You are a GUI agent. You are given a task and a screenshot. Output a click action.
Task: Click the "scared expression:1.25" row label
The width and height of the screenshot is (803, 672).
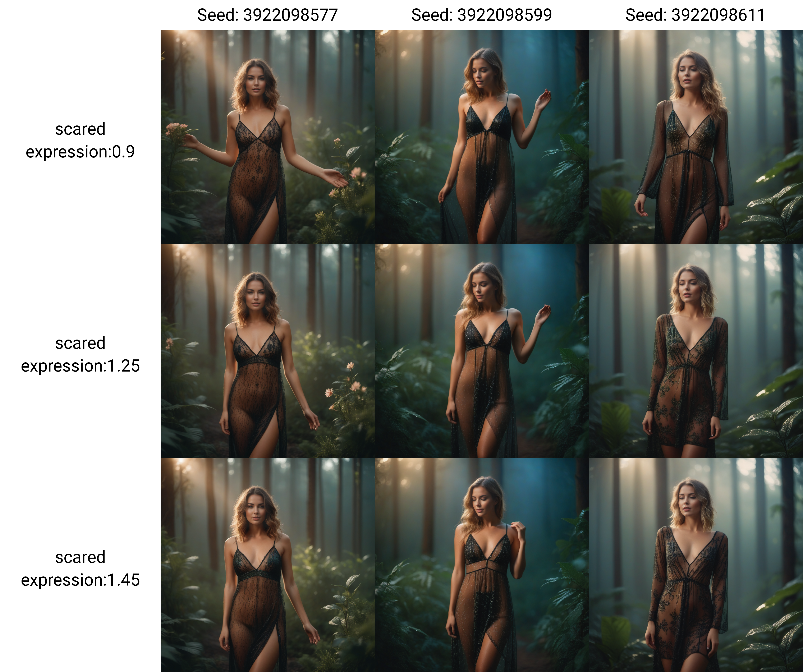point(80,354)
